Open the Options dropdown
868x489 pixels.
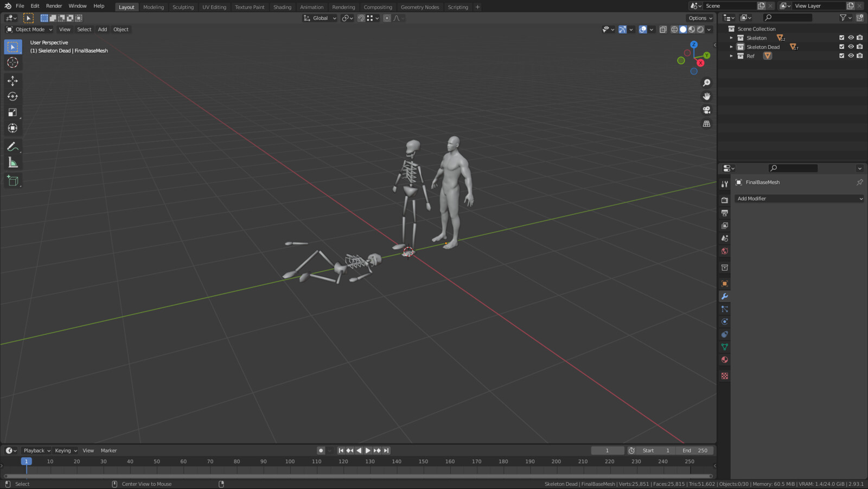tap(700, 18)
